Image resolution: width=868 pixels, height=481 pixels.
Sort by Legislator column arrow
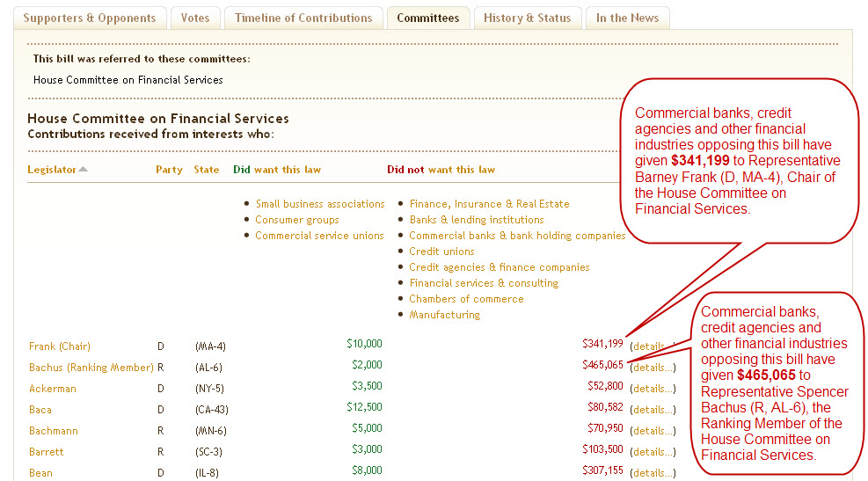pyautogui.click(x=83, y=170)
